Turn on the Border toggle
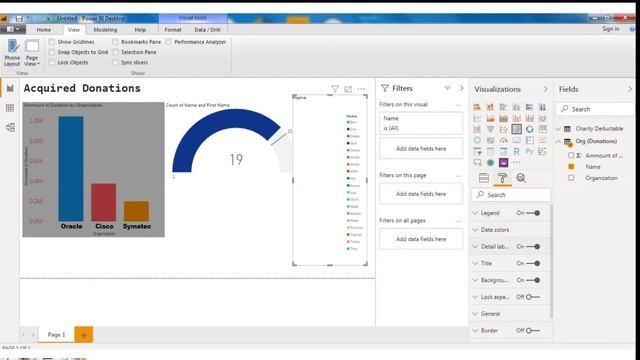Screen dimensions: 640x360 click(533, 330)
